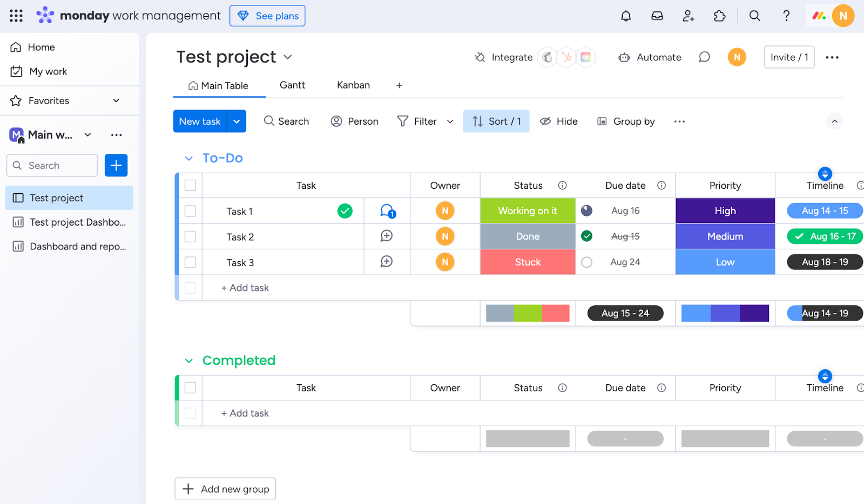This screenshot has height=504, width=864.
Task: Expand the Favorites section chevron
Action: point(116,100)
